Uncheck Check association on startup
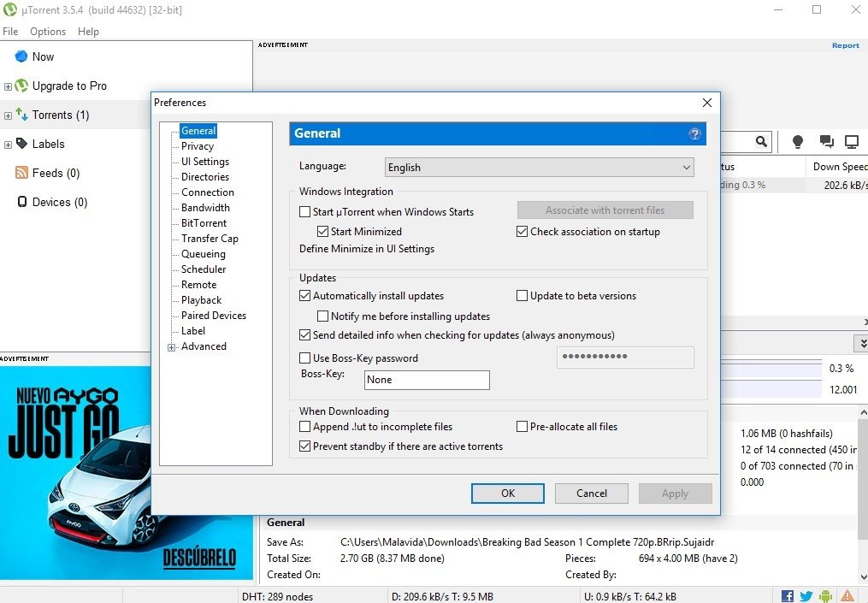This screenshot has width=868, height=603. tap(522, 232)
